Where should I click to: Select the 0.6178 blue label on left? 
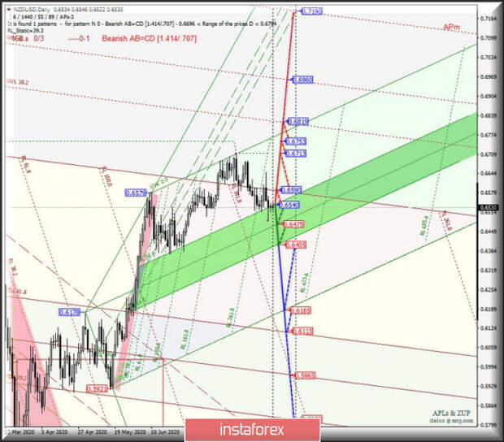pyautogui.click(x=69, y=312)
